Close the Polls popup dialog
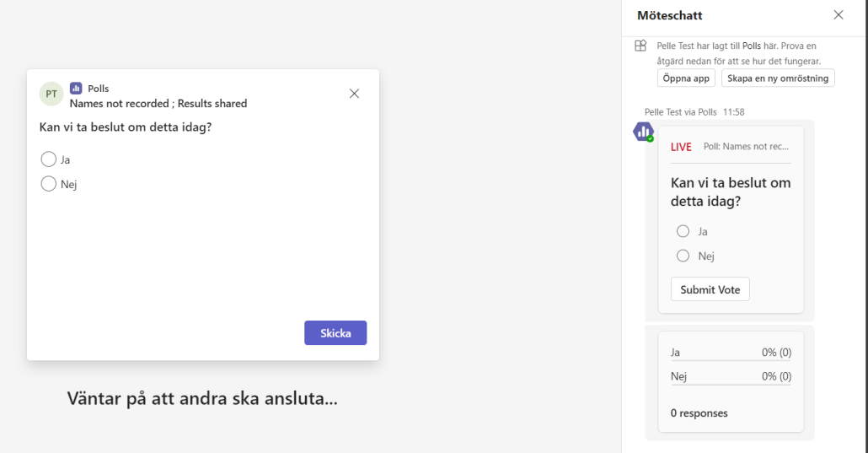This screenshot has width=868, height=453. click(x=354, y=94)
